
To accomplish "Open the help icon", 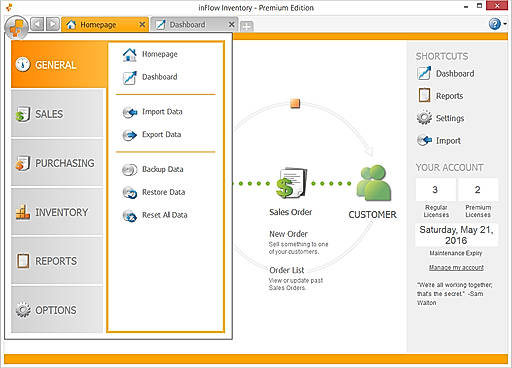I will tap(495, 24).
